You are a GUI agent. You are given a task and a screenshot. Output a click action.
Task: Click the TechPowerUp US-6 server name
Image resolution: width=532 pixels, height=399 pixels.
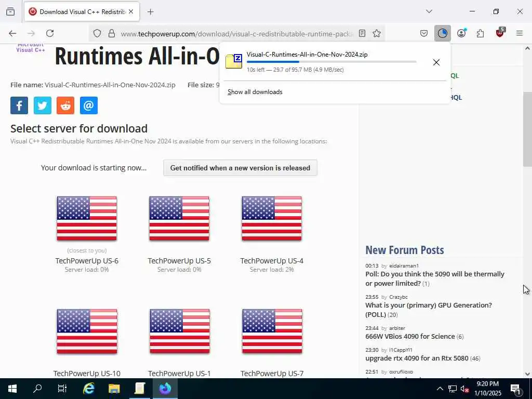pos(87,261)
